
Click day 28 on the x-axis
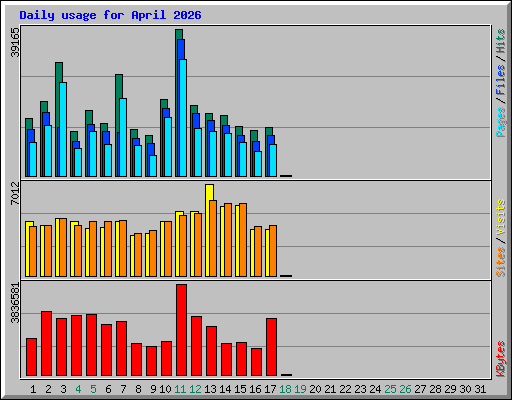point(435,389)
